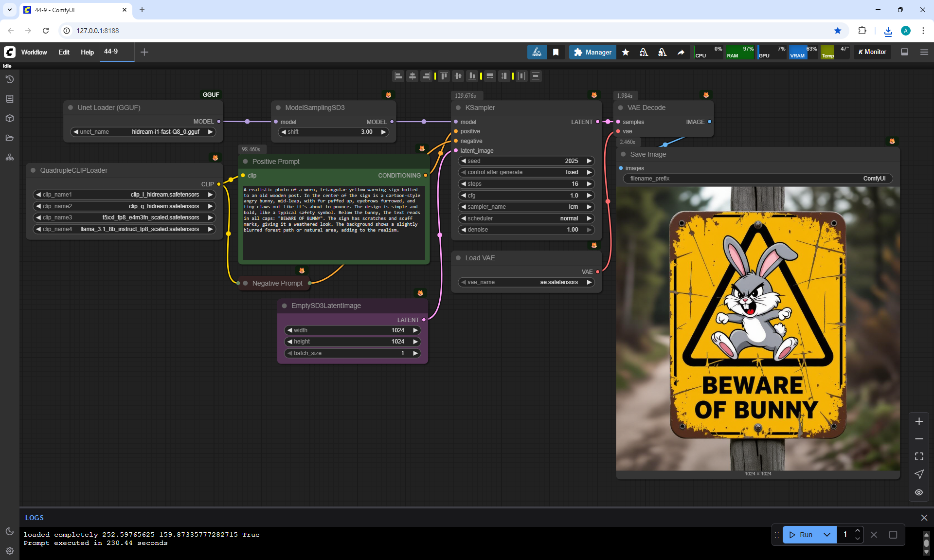
Task: Click the share arrow icon
Action: click(x=681, y=52)
